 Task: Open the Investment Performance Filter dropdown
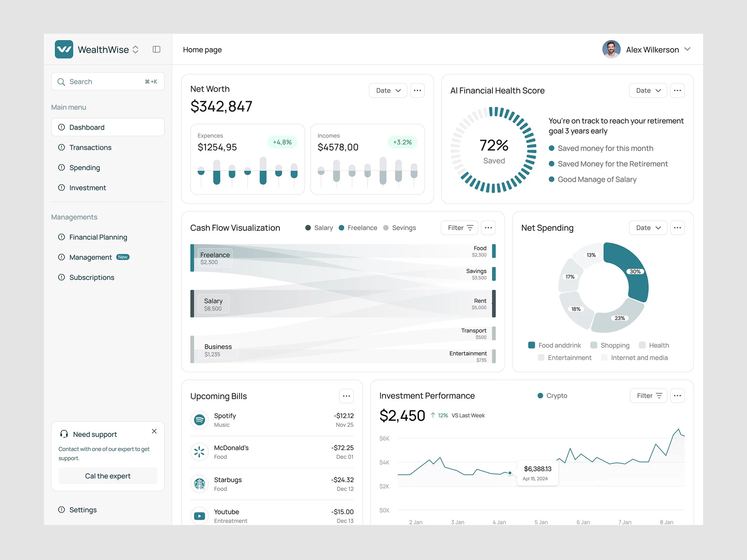(649, 396)
